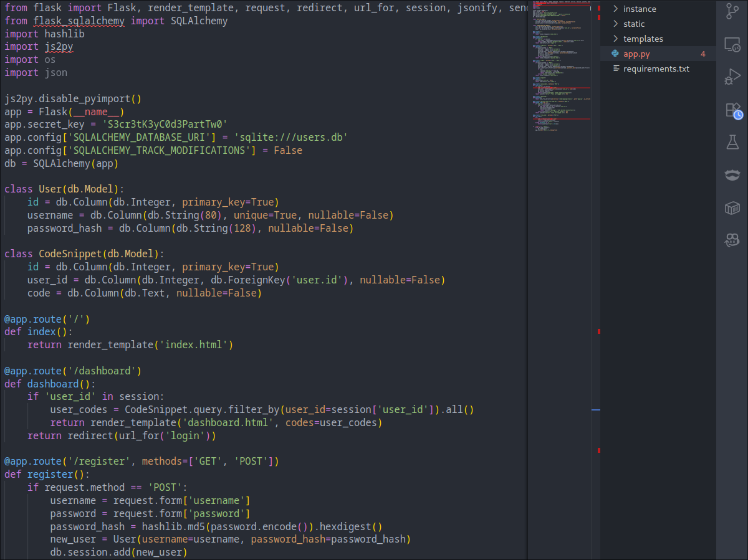Click the 'sqlite:///users.db' string

pyautogui.click(x=290, y=138)
